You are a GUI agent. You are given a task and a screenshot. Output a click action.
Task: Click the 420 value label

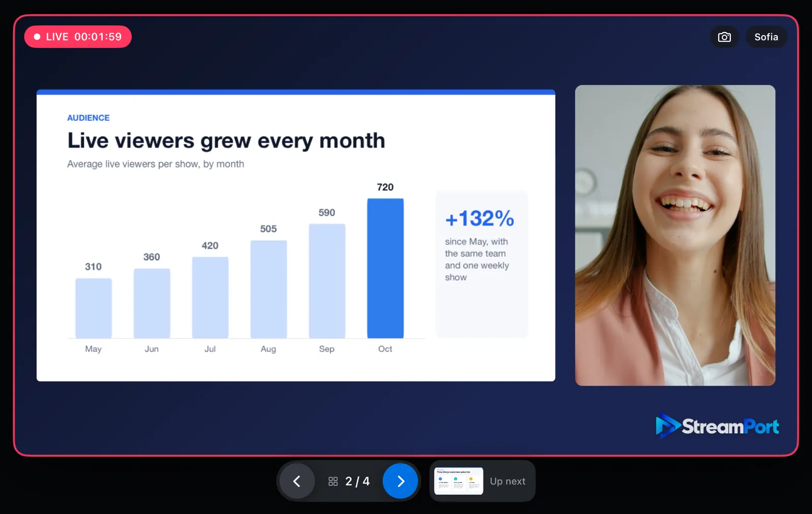click(210, 245)
